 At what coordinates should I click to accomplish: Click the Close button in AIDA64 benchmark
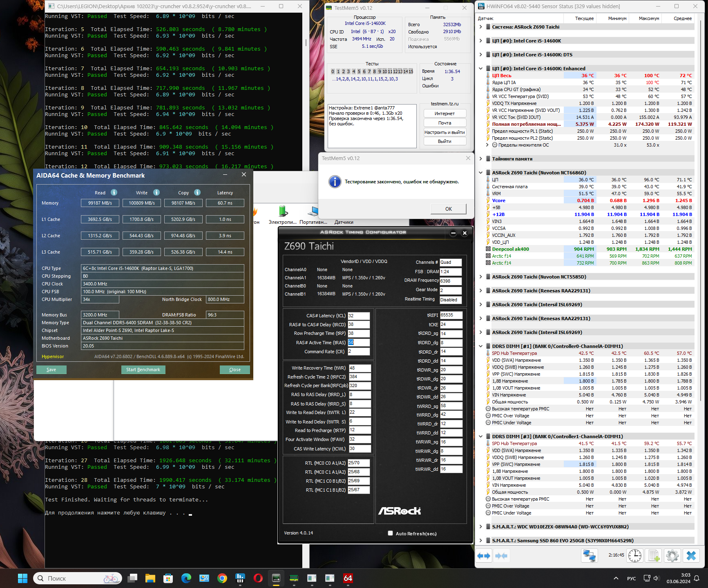tap(235, 370)
